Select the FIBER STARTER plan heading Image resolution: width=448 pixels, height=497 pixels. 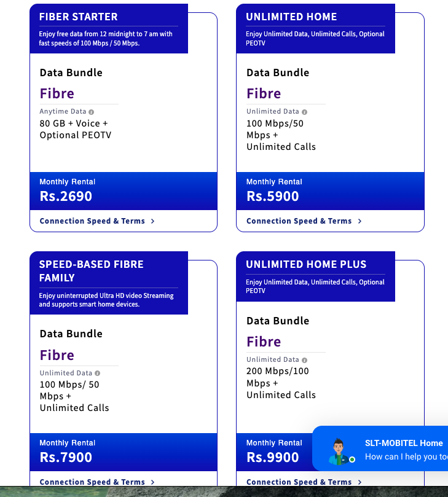click(78, 17)
